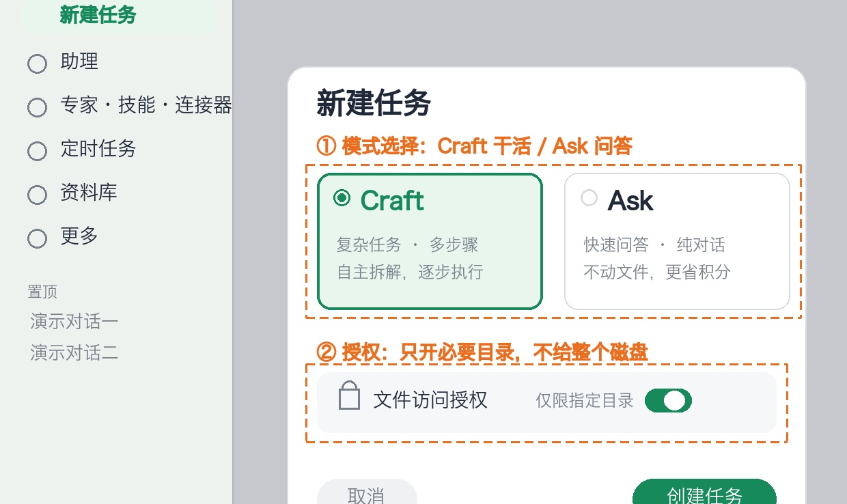This screenshot has height=504, width=847.
Task: Open pinned conversation 演示对话二
Action: coord(74,352)
